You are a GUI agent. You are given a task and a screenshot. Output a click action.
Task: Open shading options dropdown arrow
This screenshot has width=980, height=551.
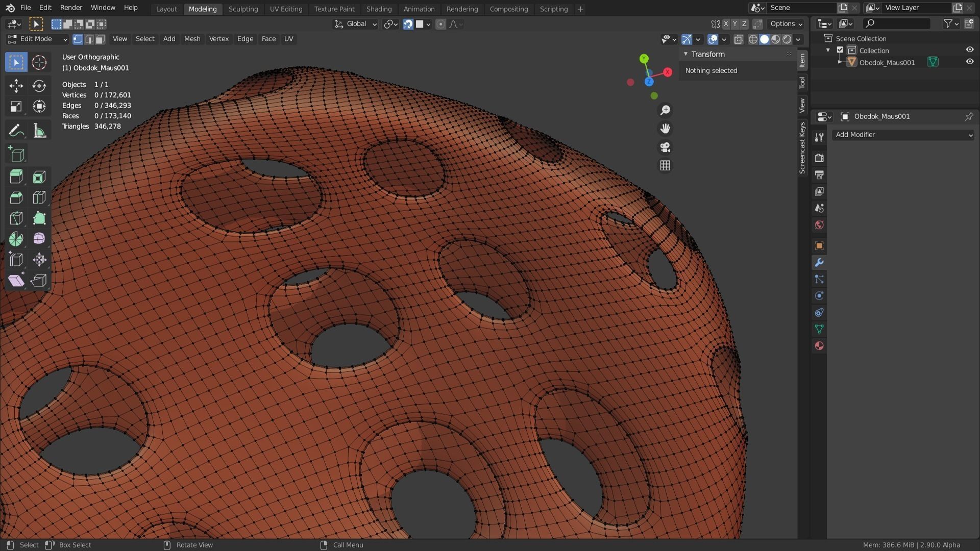(798, 39)
